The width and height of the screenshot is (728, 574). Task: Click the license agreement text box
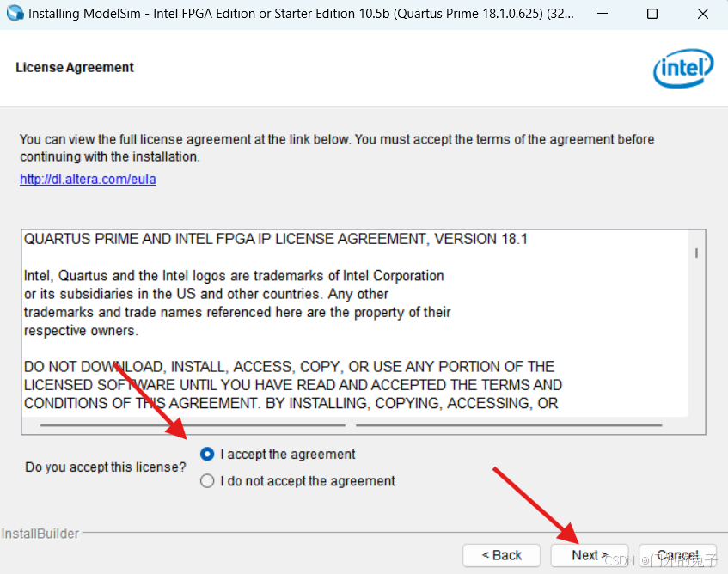tap(363, 332)
